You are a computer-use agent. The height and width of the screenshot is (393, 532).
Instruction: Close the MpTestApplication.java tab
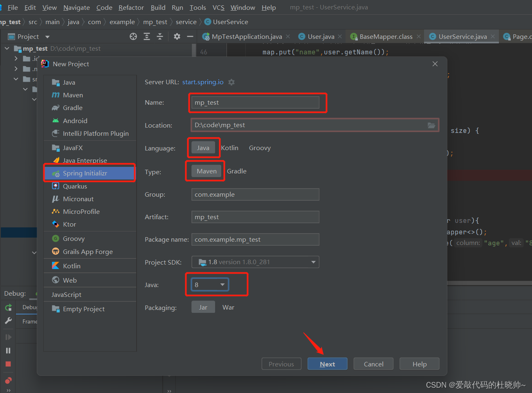288,36
